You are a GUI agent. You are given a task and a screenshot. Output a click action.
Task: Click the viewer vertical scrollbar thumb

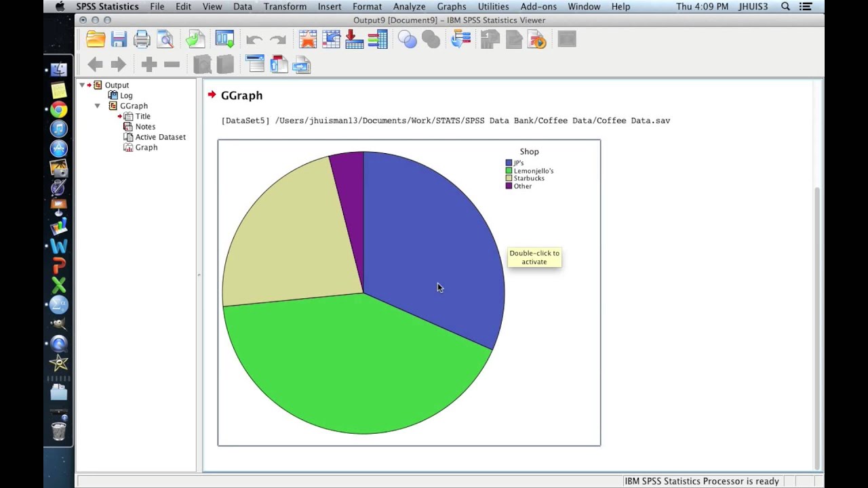[817, 327]
